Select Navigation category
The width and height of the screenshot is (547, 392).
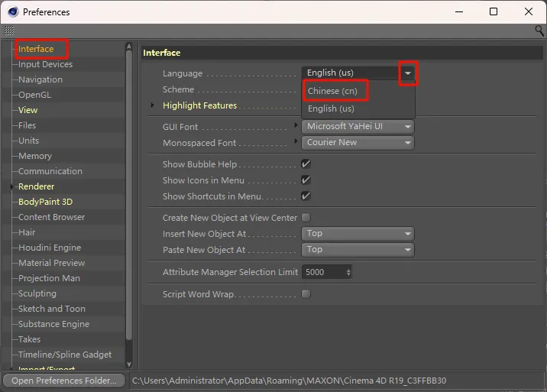pos(40,79)
